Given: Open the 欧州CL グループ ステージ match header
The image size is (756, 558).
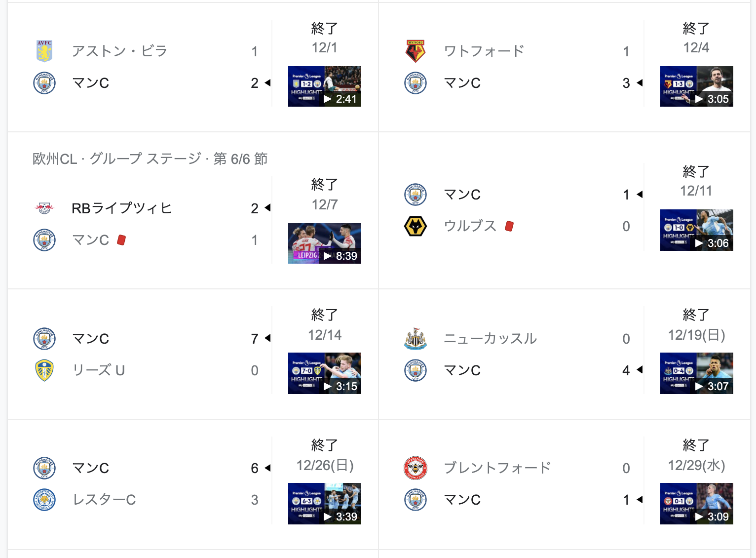Looking at the screenshot, I should coord(150,159).
